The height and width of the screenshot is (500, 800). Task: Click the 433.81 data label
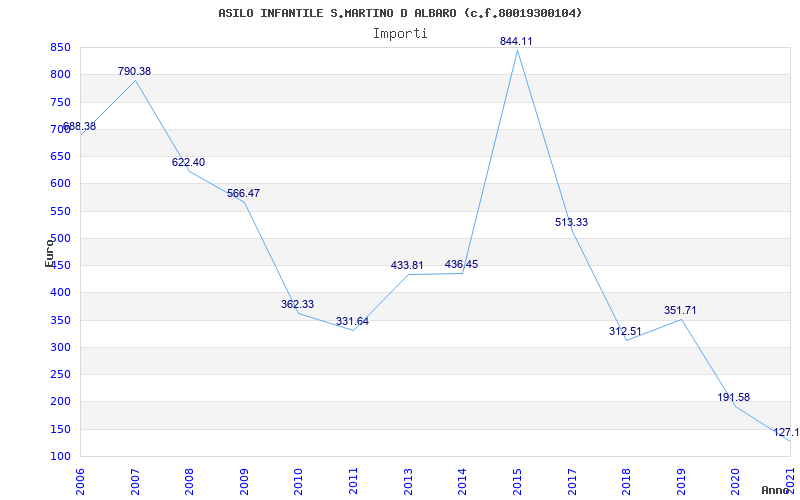407,265
